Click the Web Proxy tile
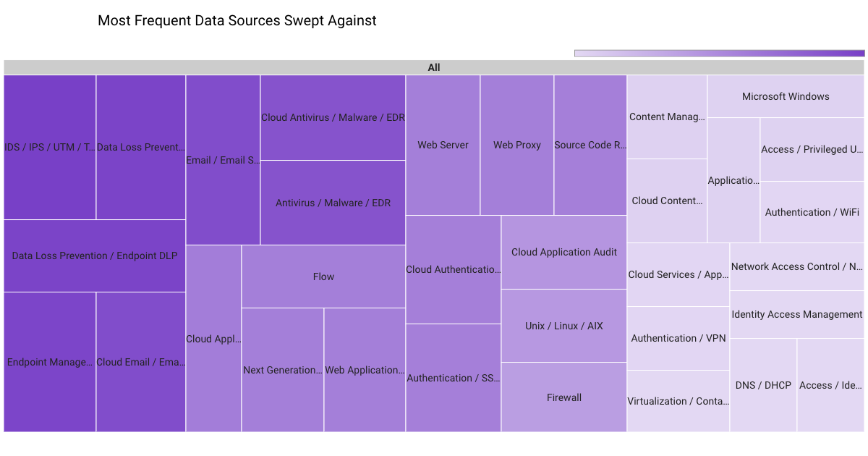The image size is (868, 456). point(517,145)
